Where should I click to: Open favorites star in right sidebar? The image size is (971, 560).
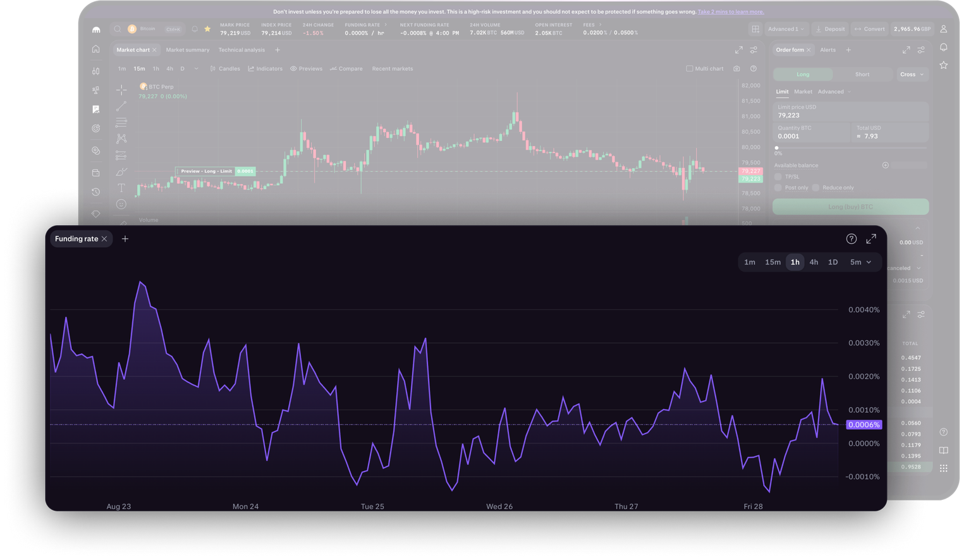(944, 65)
